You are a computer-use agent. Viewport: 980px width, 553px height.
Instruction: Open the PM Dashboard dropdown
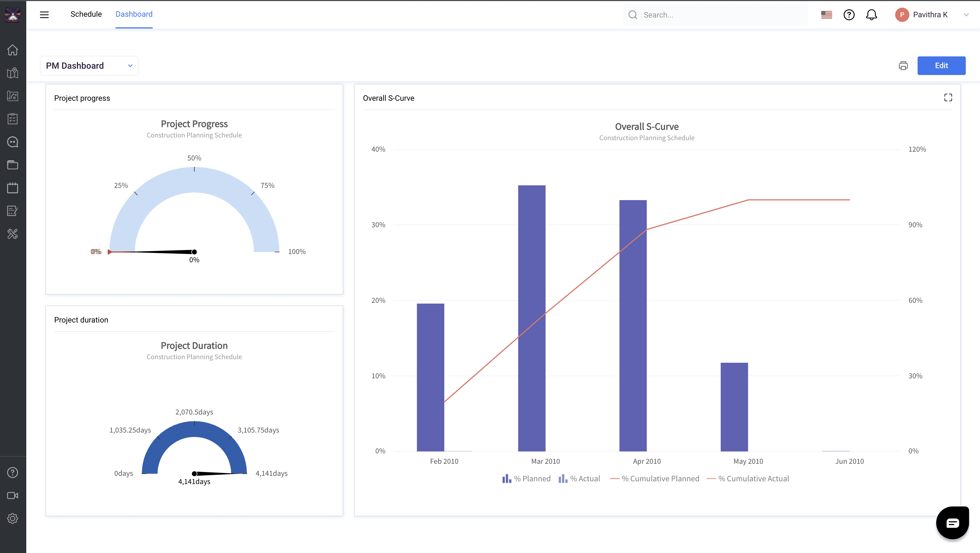click(x=89, y=65)
